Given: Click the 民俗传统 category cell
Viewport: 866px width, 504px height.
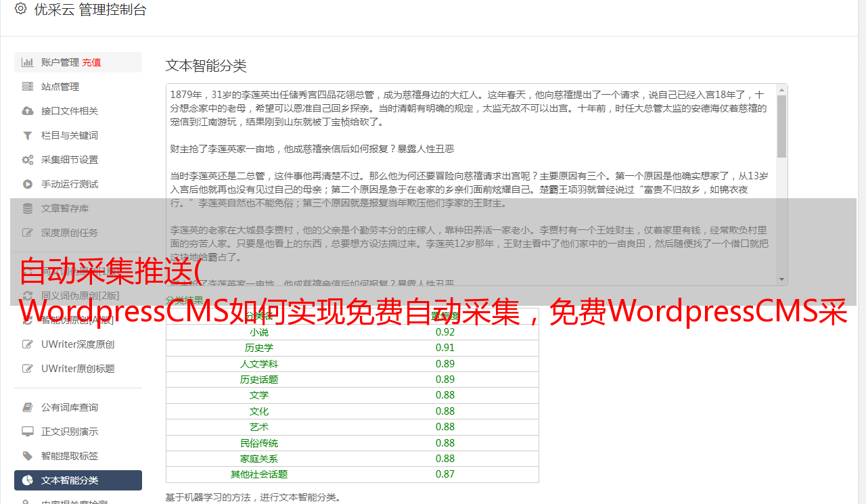Looking at the screenshot, I should [x=259, y=443].
